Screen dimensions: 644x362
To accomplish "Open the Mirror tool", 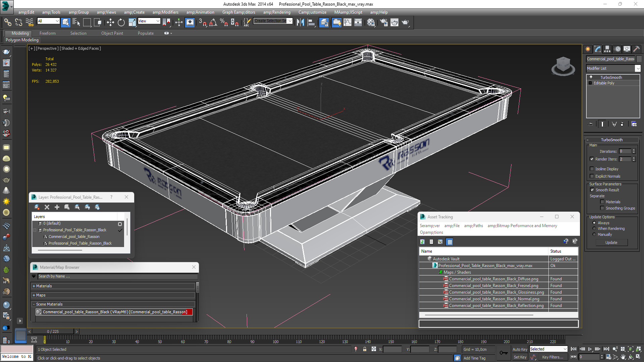I will pos(300,22).
